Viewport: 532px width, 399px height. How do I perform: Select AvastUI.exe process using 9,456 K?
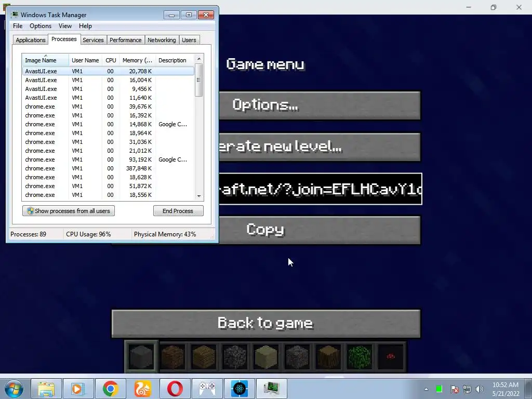108,89
